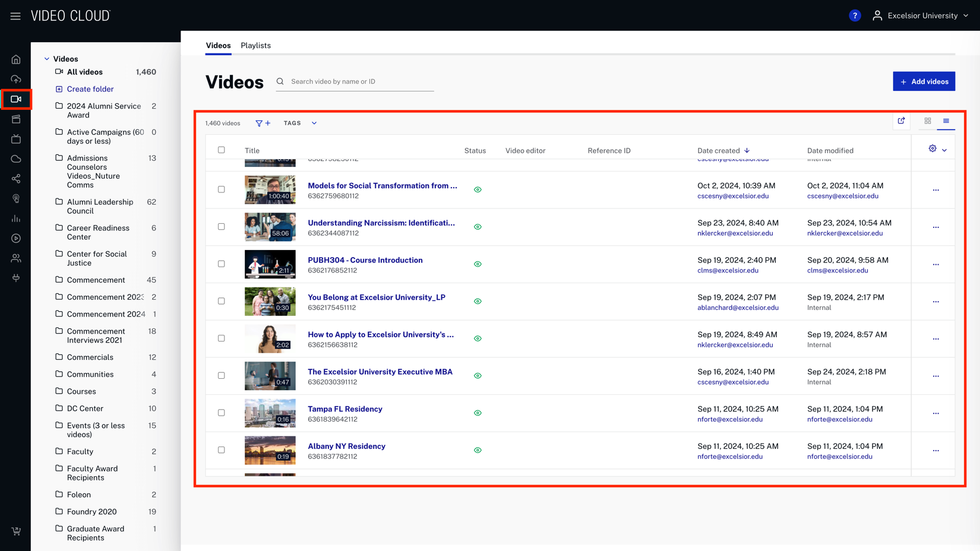Open actions menu for Executive MBA video
Image resolution: width=980 pixels, height=551 pixels.
(935, 376)
